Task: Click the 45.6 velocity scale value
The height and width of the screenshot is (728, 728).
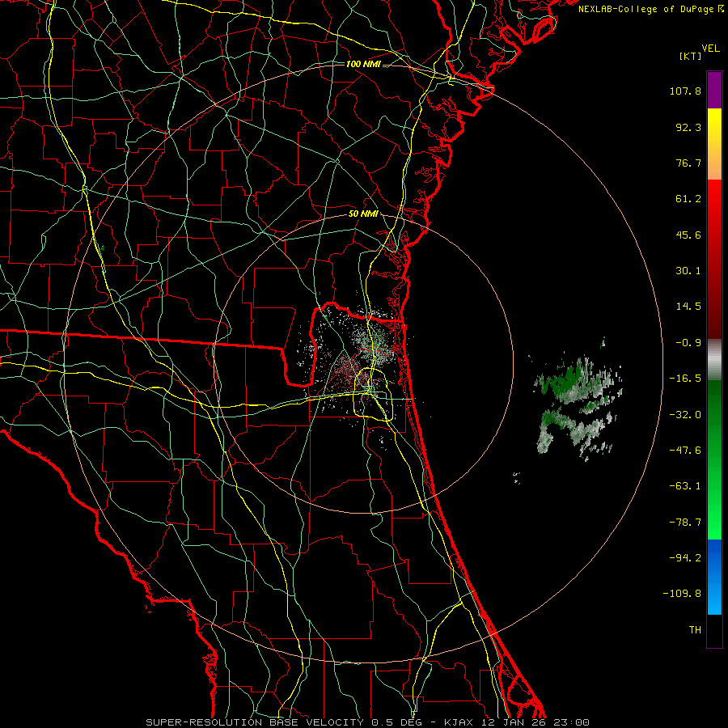Action: (688, 235)
